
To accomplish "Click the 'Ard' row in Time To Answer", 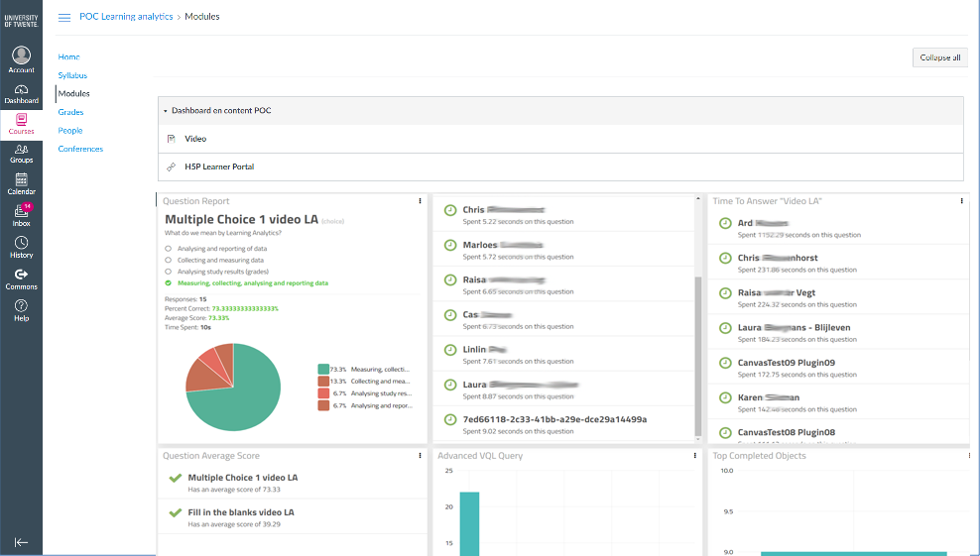I will click(838, 228).
